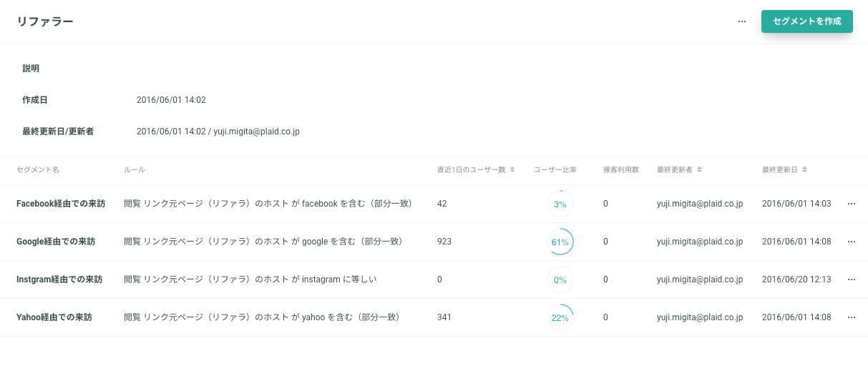868x371 pixels.
Task: Select the rule text containing google
Action: point(265,242)
